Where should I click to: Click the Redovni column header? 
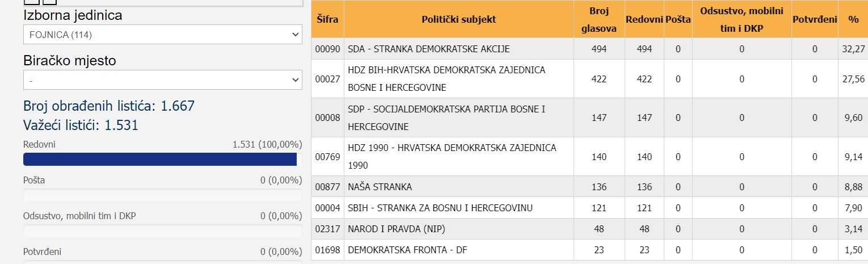tap(644, 19)
